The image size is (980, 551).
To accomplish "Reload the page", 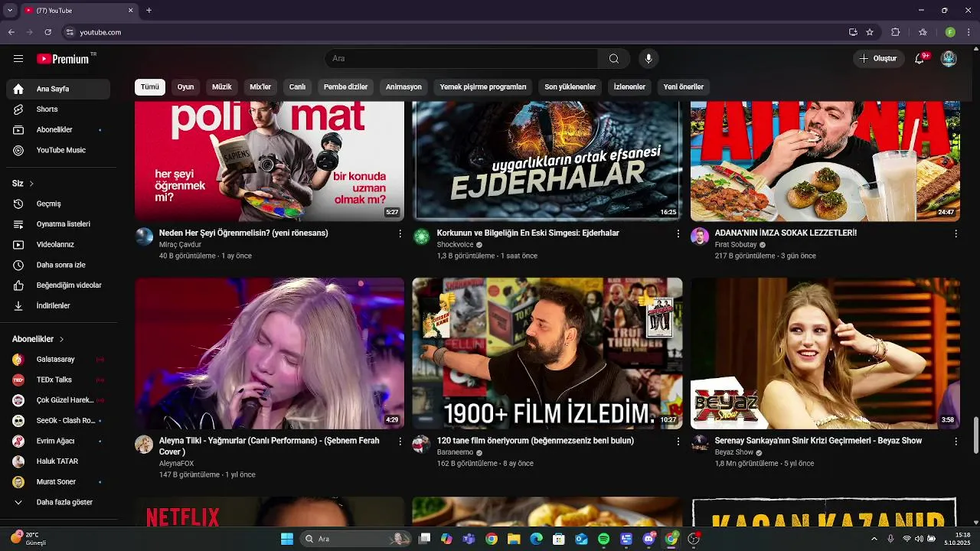I will point(47,32).
